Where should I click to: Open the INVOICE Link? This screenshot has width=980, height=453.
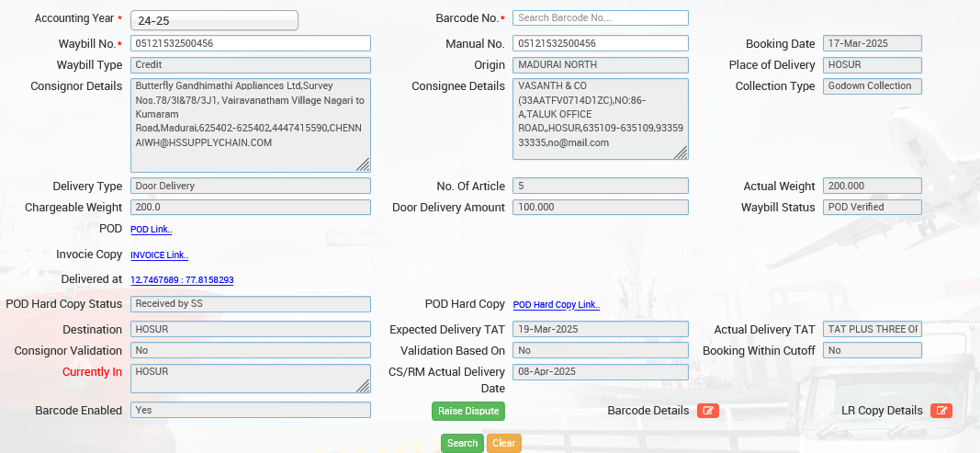(159, 255)
